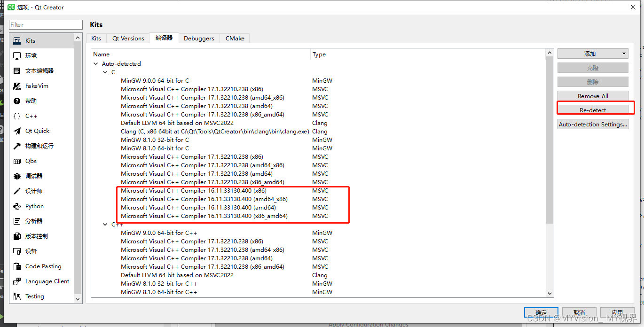
Task: Open the Language Client category icon
Action: click(x=17, y=281)
